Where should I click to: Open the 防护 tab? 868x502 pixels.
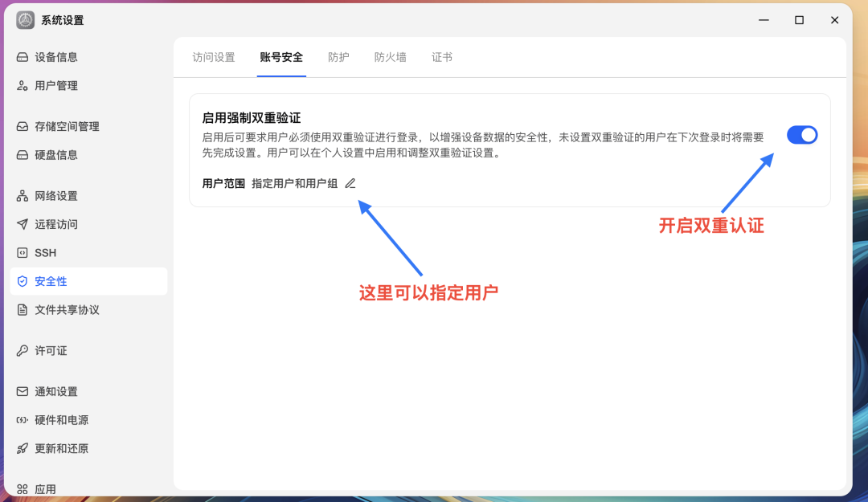point(339,58)
